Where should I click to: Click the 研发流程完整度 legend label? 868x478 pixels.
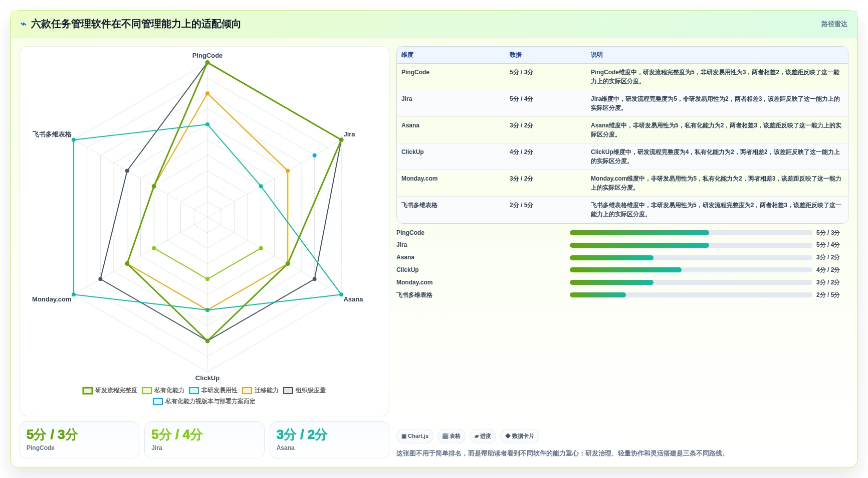(x=116, y=390)
